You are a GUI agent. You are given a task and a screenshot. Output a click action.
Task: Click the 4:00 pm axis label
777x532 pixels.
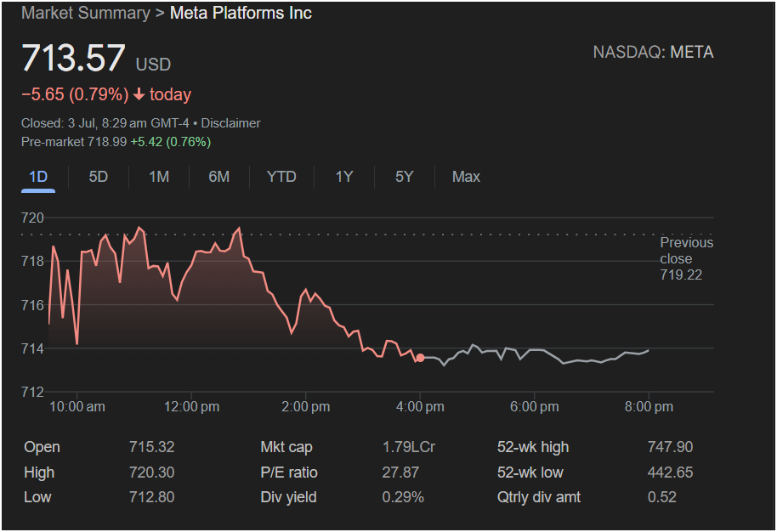click(420, 407)
